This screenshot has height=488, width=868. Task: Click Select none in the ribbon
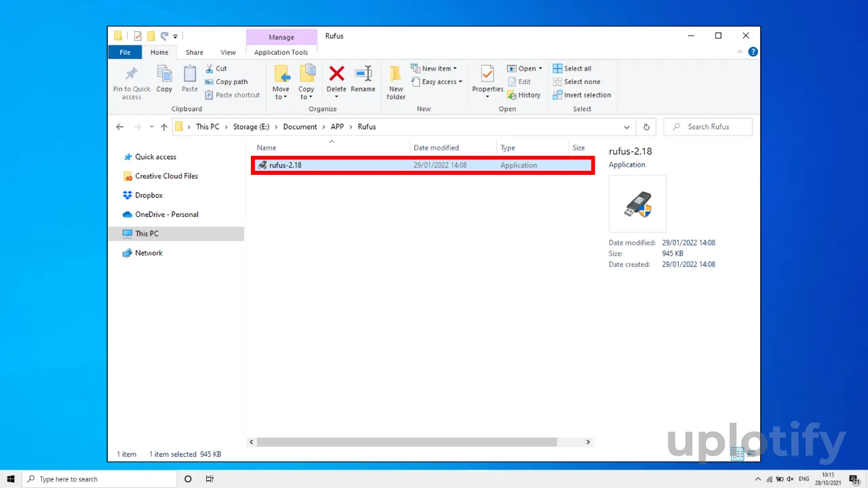pyautogui.click(x=576, y=82)
